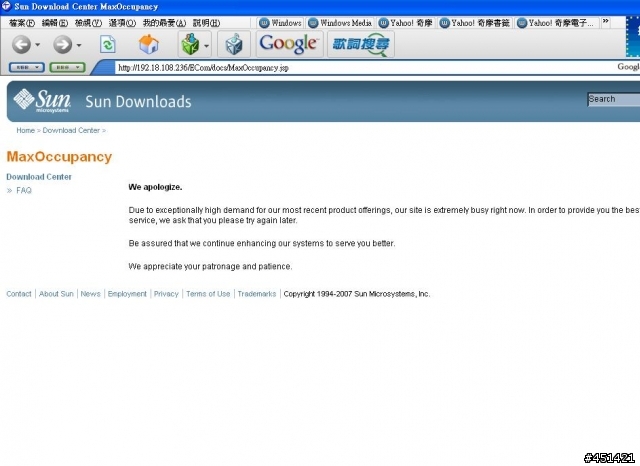Go to the Home page house icon
640x466 pixels.
[149, 44]
